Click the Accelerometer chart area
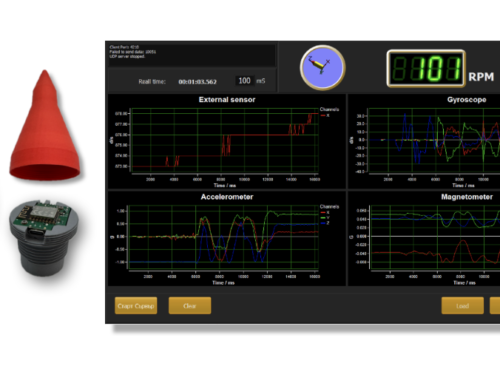500x383 pixels. pos(223,237)
